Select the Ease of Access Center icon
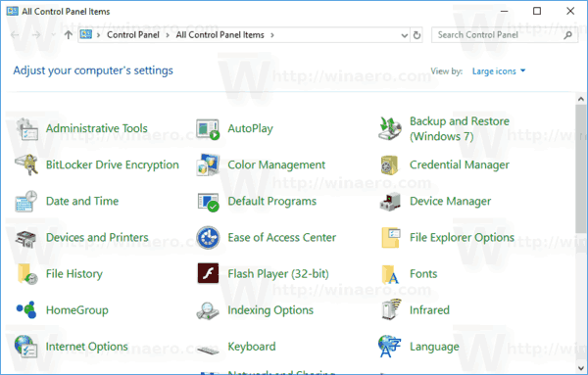 tap(208, 238)
